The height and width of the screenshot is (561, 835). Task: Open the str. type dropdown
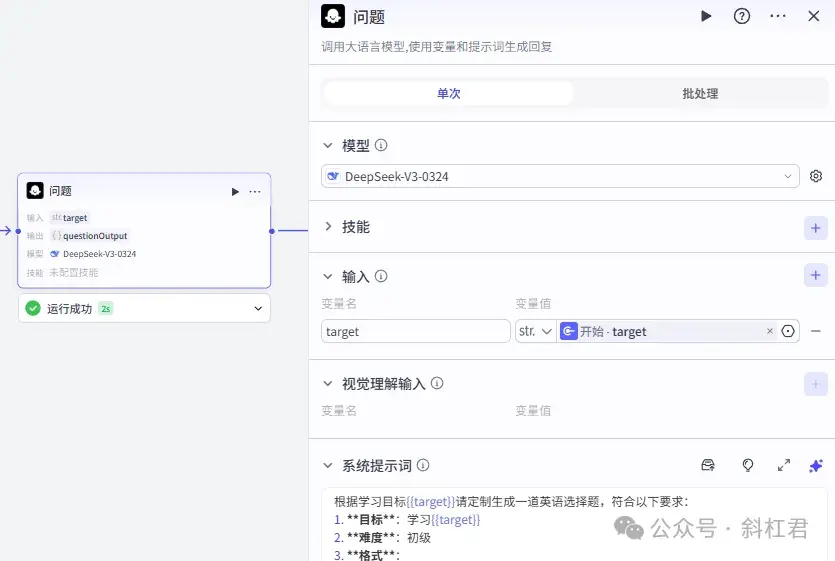[x=535, y=331]
